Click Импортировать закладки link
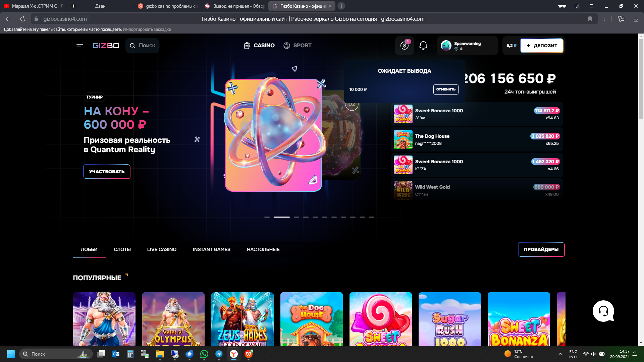Image resolution: width=644 pixels, height=362 pixels. click(x=147, y=29)
